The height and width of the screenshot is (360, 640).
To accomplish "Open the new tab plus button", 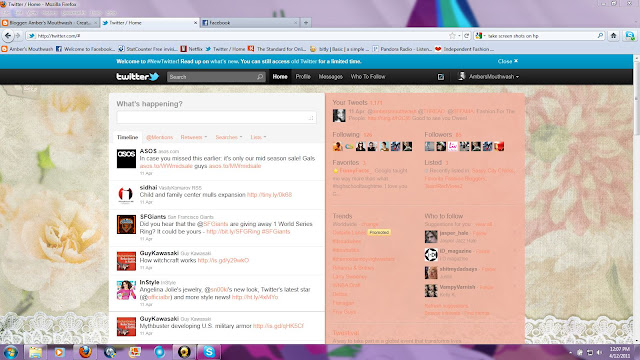I will (x=306, y=23).
